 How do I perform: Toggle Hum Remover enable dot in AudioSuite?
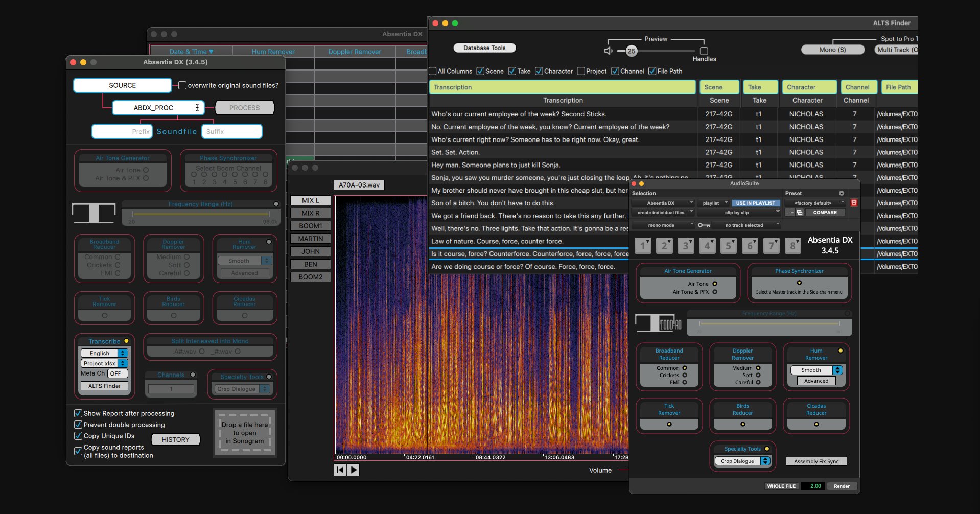tap(840, 351)
